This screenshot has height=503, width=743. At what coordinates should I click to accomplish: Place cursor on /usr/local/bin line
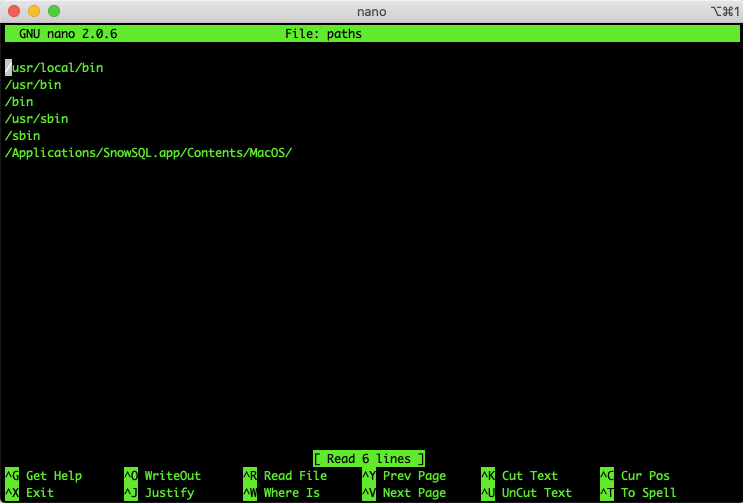[x=55, y=68]
